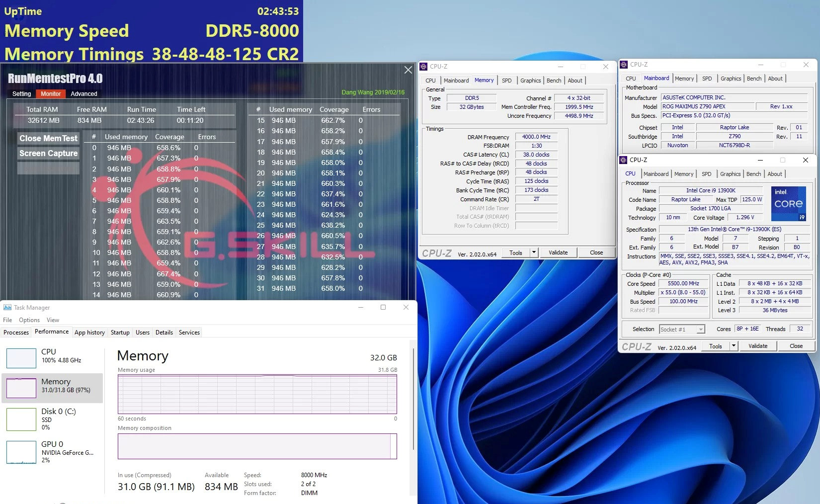Click Validate in CPU-Z Memory window
820x504 pixels.
click(x=558, y=252)
